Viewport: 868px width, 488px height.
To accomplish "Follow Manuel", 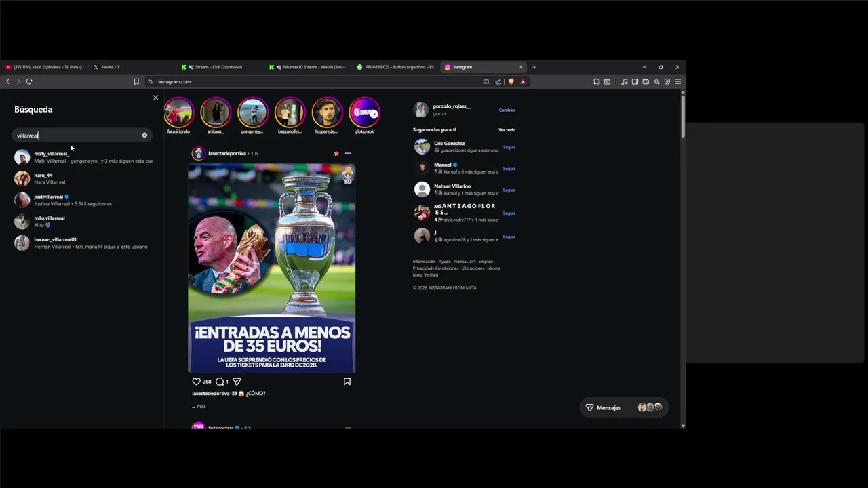I will 509,169.
